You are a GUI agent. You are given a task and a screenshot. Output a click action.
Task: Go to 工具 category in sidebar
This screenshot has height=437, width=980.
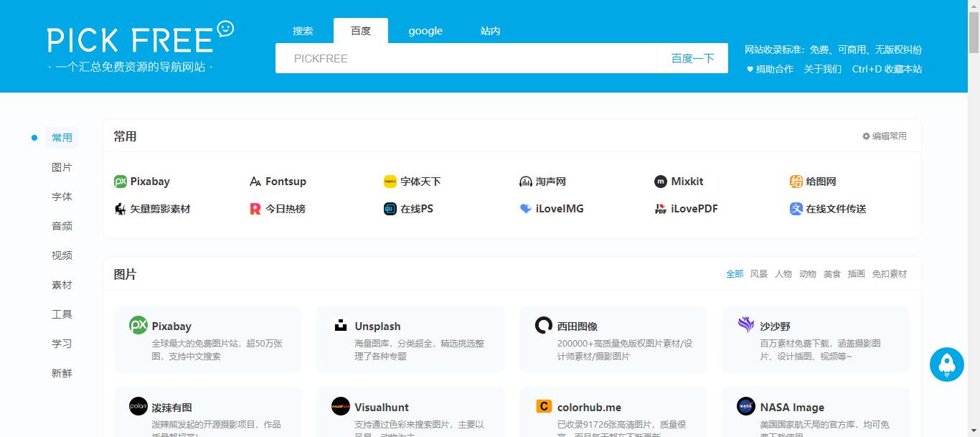pos(62,314)
